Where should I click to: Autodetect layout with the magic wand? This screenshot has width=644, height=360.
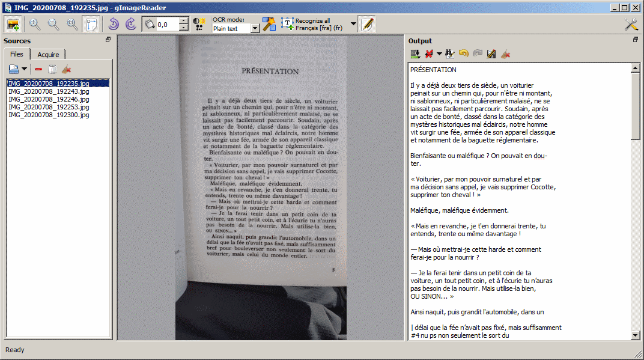[269, 24]
